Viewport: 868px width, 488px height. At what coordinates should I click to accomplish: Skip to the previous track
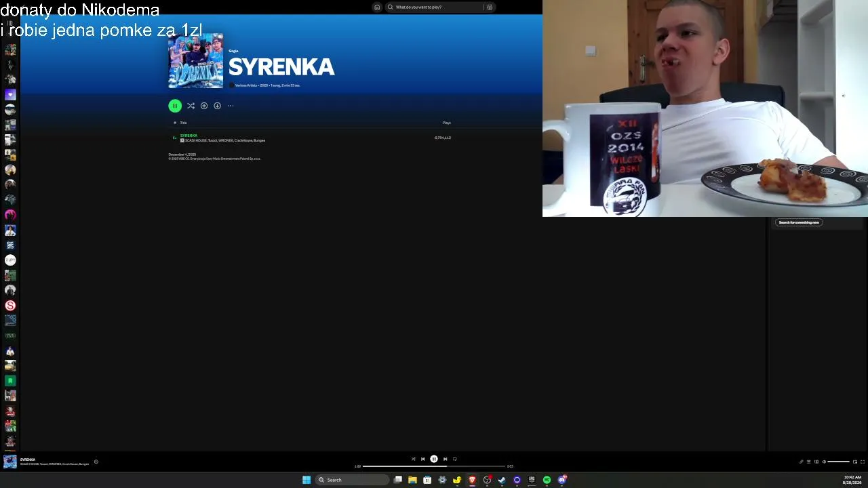coord(422,459)
